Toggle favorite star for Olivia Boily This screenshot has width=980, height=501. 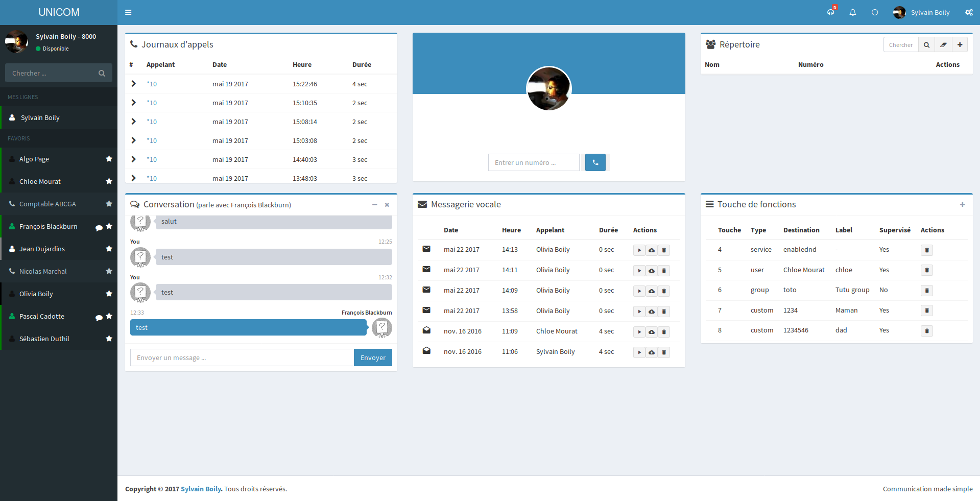[x=109, y=294]
